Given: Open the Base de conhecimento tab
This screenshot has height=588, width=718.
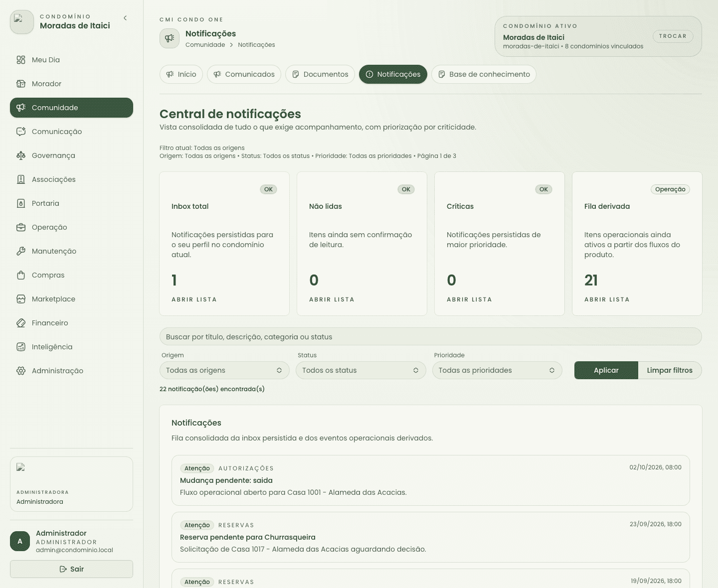Looking at the screenshot, I should point(484,74).
